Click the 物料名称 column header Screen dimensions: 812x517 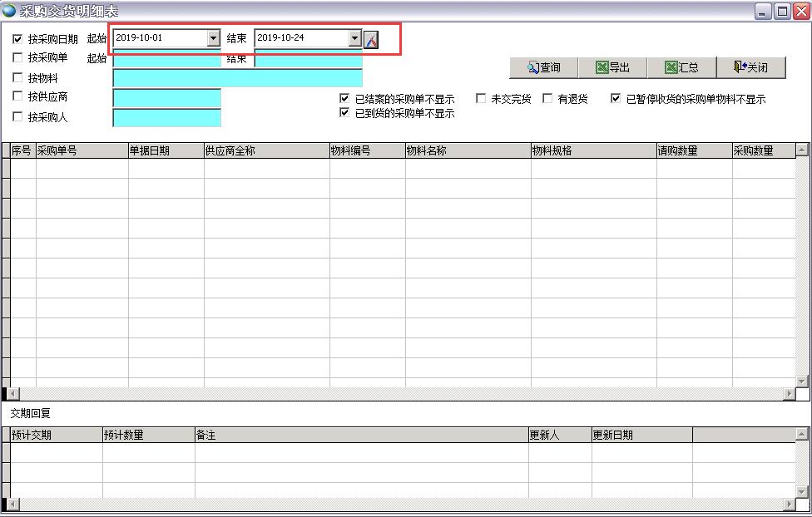(468, 150)
